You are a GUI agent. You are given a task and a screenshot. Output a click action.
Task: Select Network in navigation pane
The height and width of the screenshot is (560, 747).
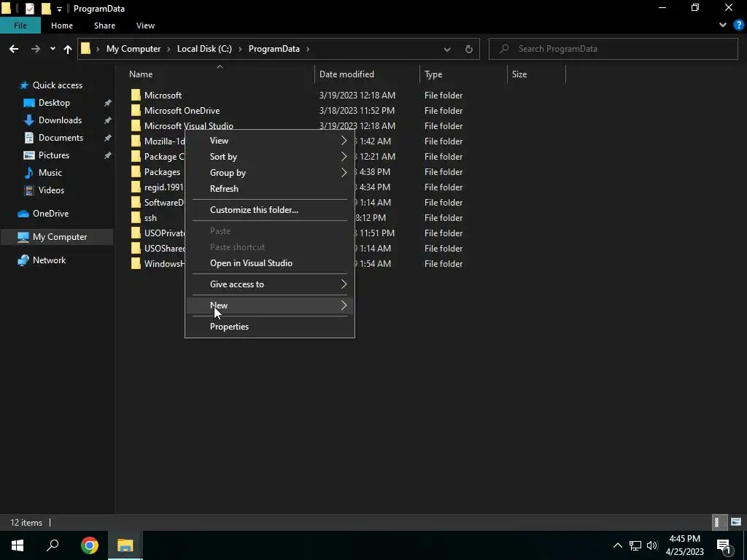(x=49, y=260)
